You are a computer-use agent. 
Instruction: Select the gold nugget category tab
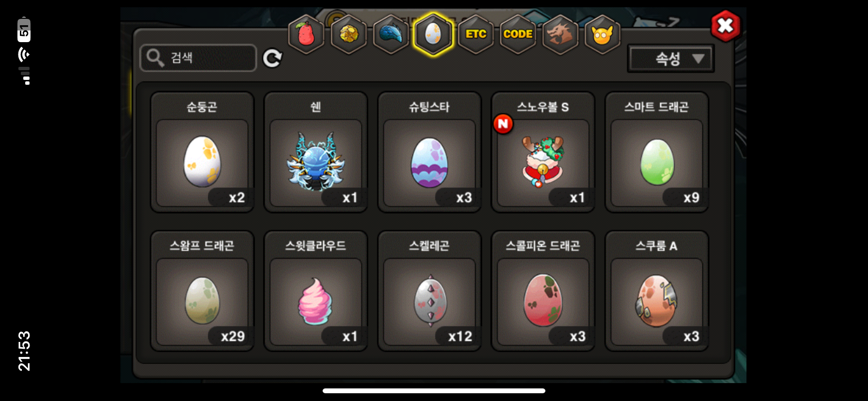tap(349, 34)
